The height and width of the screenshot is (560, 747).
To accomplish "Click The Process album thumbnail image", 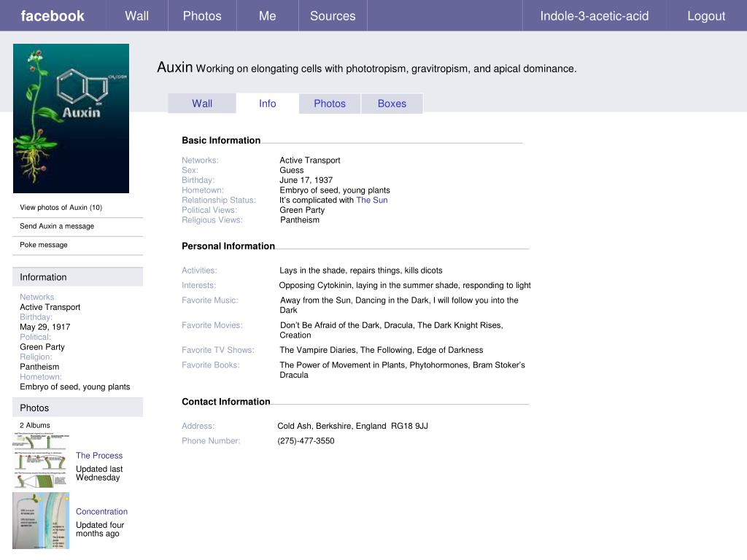I will [x=41, y=460].
